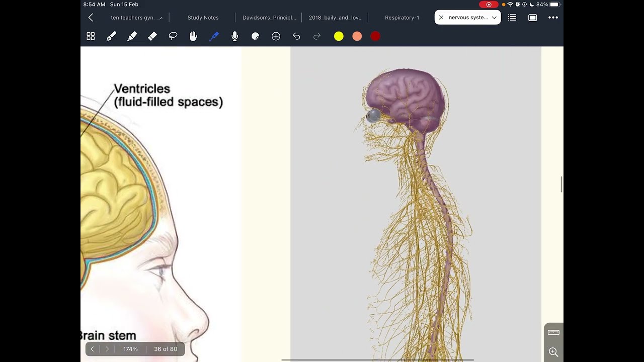Tap the Wi-Fi status icon
Image resolution: width=644 pixels, height=362 pixels.
(x=510, y=5)
